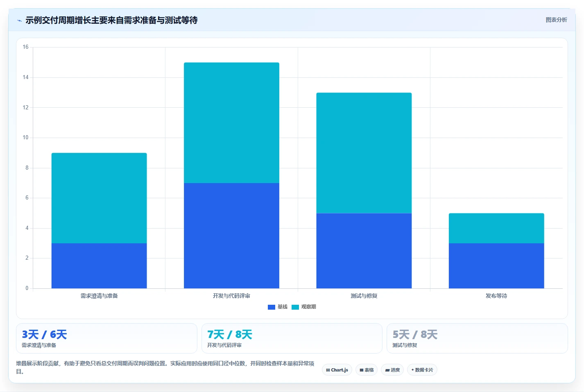Image resolution: width=584 pixels, height=392 pixels.
Task: Click the cyan 观察期 legend color box
Action: (x=295, y=307)
